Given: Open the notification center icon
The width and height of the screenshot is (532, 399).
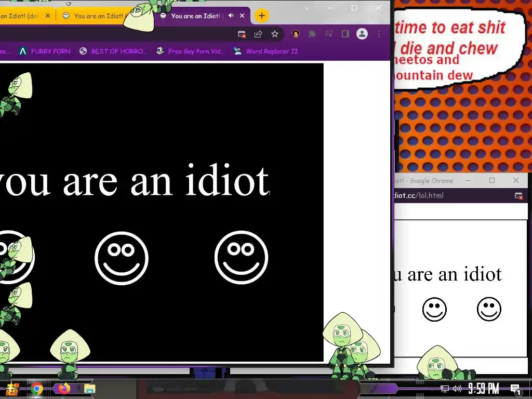Looking at the screenshot, I should coord(516,389).
